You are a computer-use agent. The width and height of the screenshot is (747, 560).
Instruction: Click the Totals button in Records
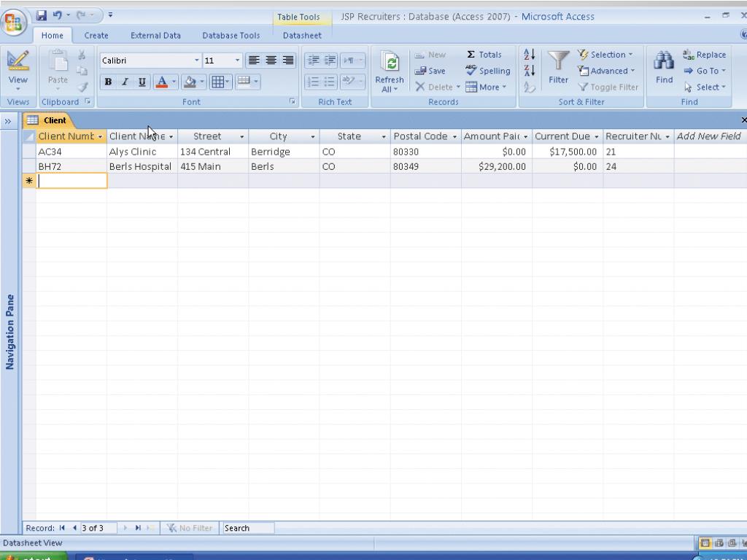click(484, 55)
